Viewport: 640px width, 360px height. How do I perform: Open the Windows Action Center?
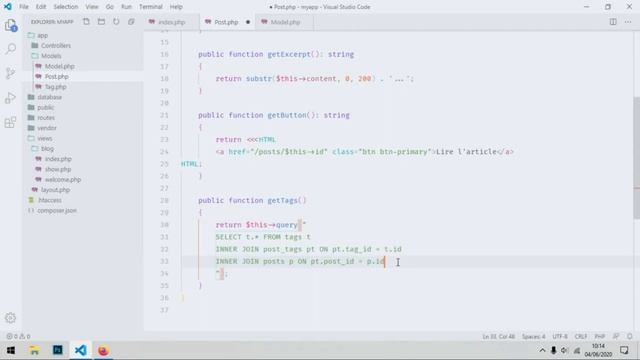624,350
